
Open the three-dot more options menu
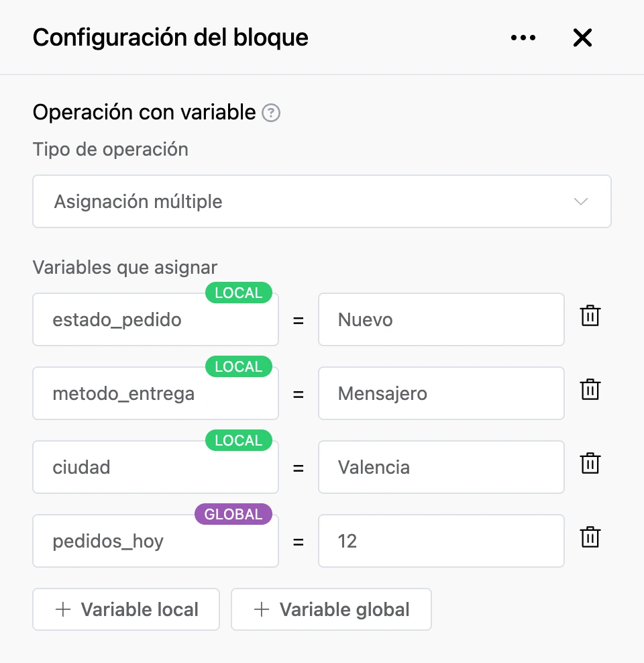(523, 38)
